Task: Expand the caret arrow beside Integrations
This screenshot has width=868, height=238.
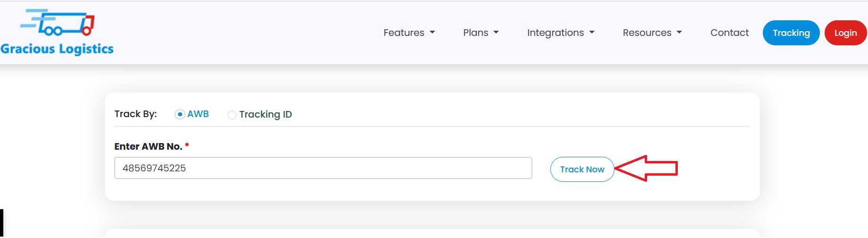Action: pyautogui.click(x=592, y=33)
